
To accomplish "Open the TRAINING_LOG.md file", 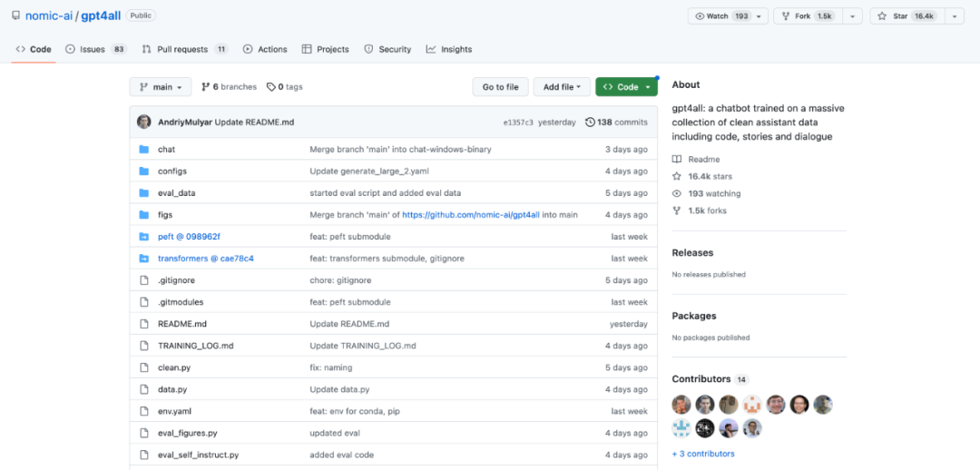I will [x=196, y=346].
